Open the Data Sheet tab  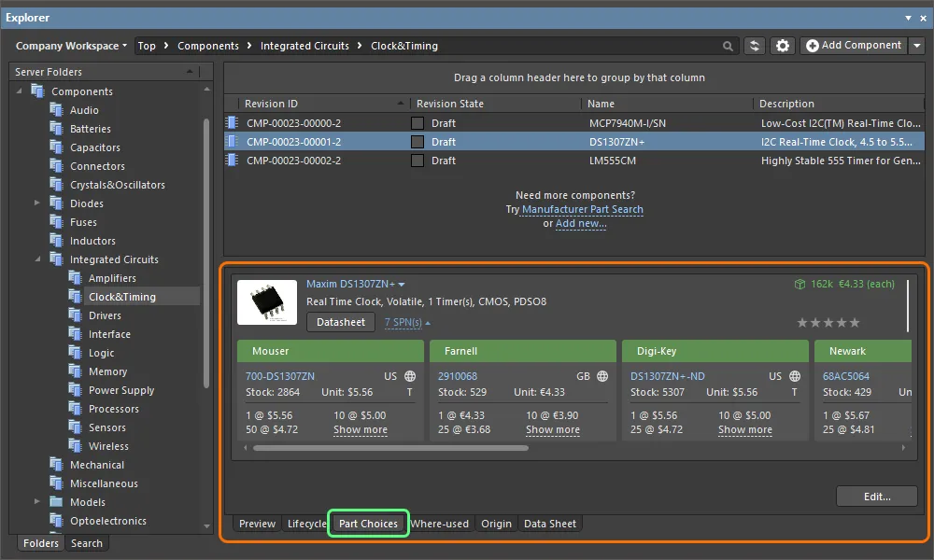[550, 524]
